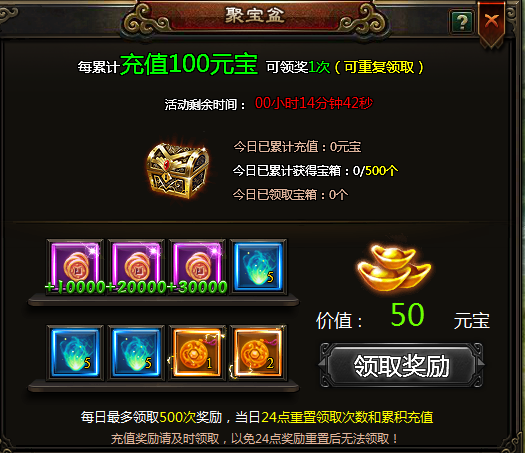
Task: Select the orange medallion item with quantity 1
Action: click(x=197, y=353)
